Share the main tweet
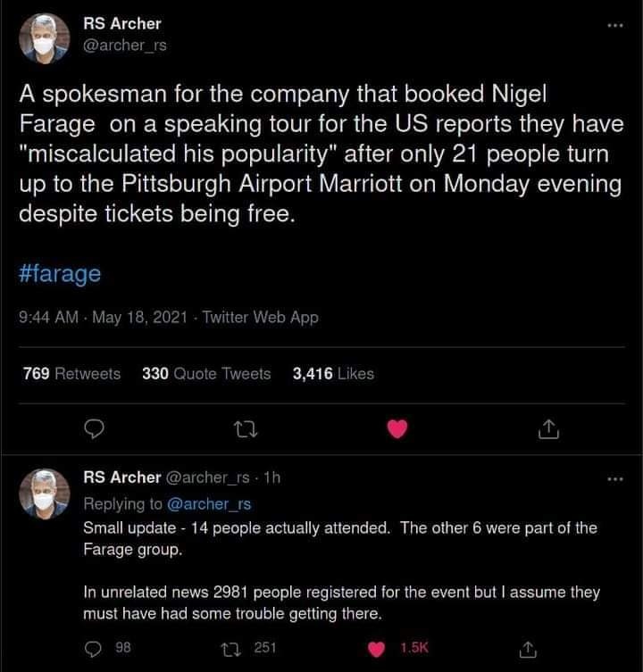 pos(548,431)
